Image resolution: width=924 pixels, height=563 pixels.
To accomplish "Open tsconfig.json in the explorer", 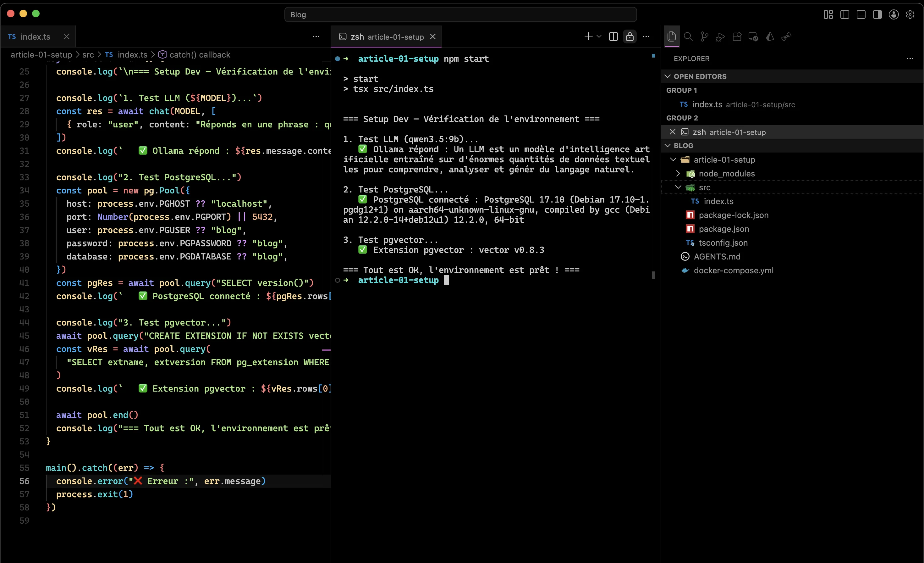I will (x=792, y=243).
